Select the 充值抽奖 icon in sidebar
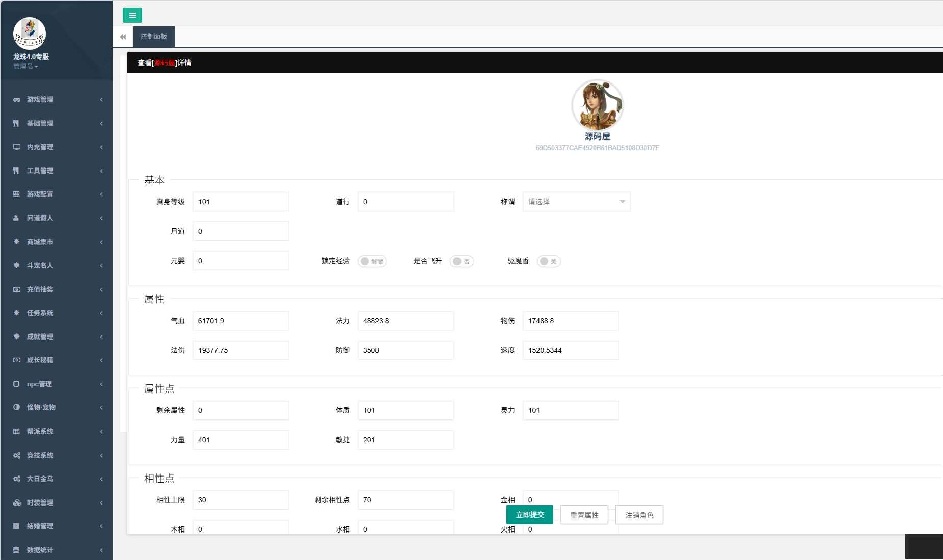This screenshot has width=943, height=560. click(16, 289)
